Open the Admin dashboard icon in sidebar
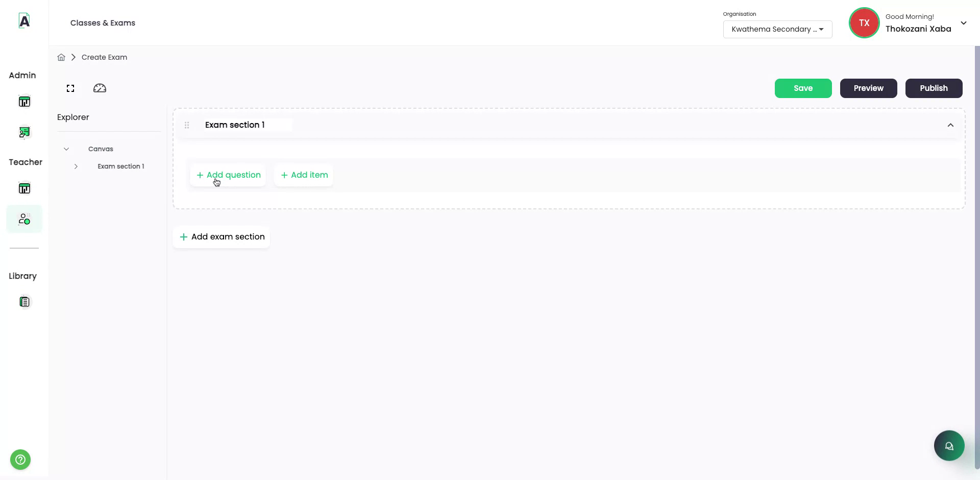Viewport: 980px width, 480px height. (24, 101)
